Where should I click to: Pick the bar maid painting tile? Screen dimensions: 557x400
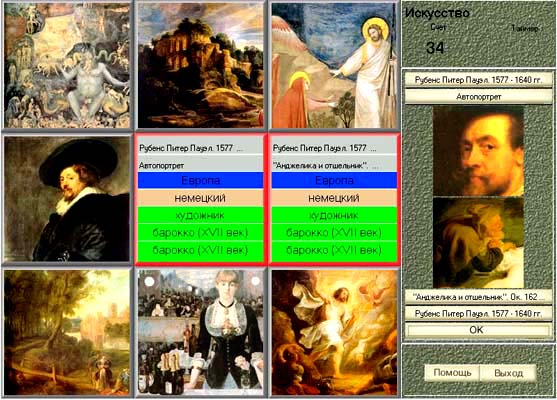201,332
